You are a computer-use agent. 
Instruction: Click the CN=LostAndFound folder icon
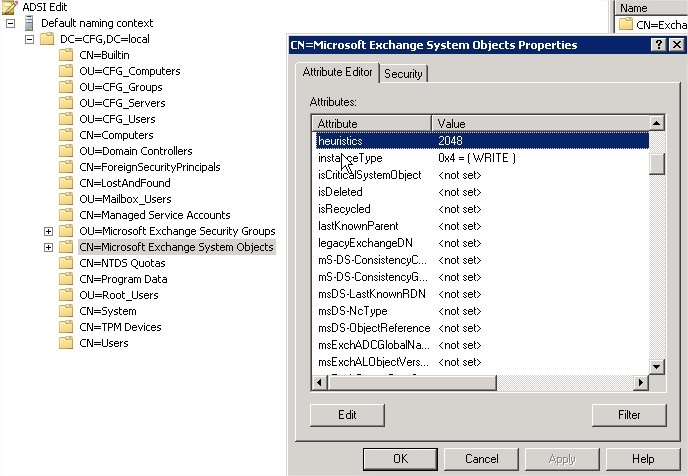point(66,183)
